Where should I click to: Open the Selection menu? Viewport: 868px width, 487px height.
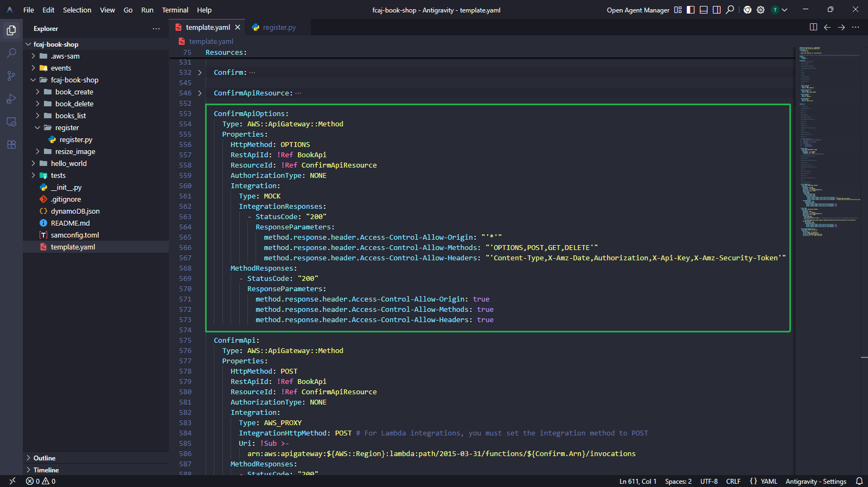tap(77, 10)
